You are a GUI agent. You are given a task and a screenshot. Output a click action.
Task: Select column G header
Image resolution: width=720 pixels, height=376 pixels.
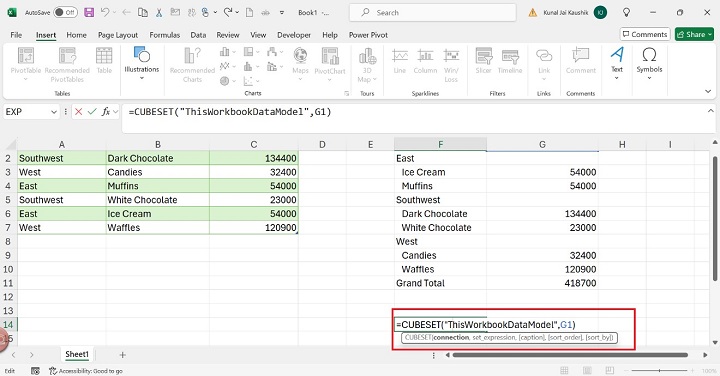(542, 145)
